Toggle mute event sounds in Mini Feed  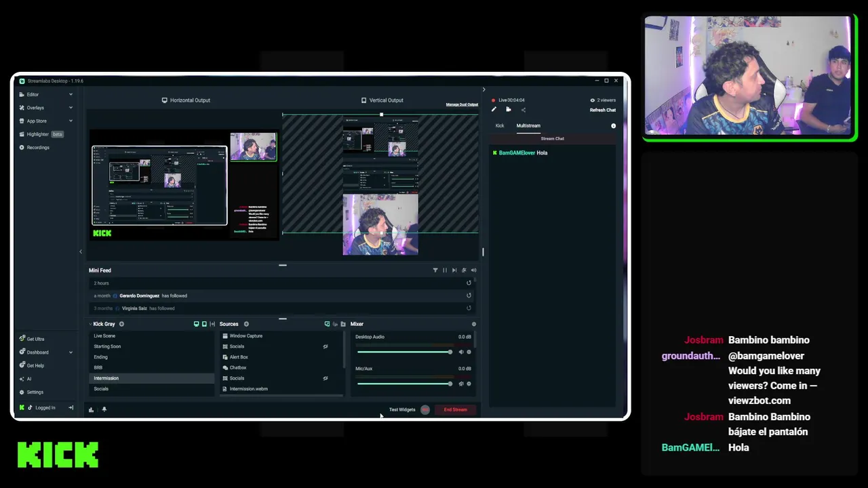[464, 270]
